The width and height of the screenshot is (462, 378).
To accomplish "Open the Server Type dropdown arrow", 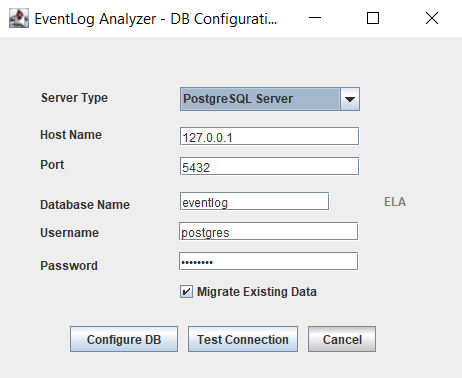I will 350,99.
